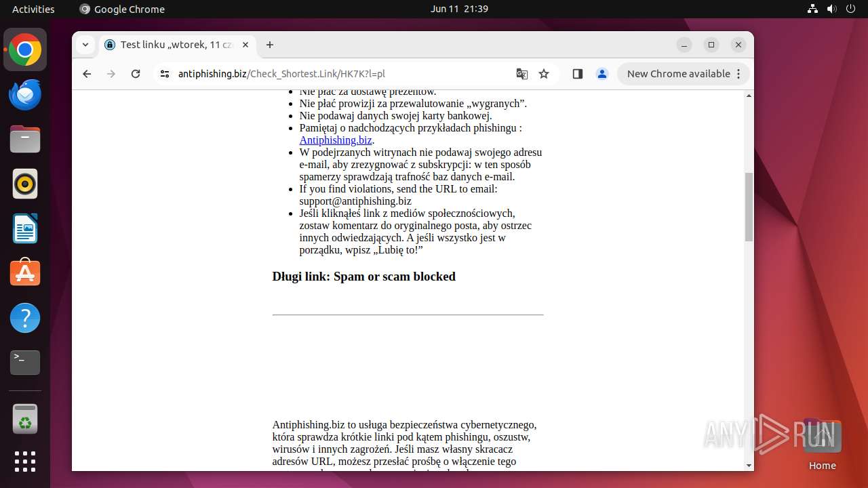
Task: Open Chrome three-dot menu
Action: pos(739,74)
